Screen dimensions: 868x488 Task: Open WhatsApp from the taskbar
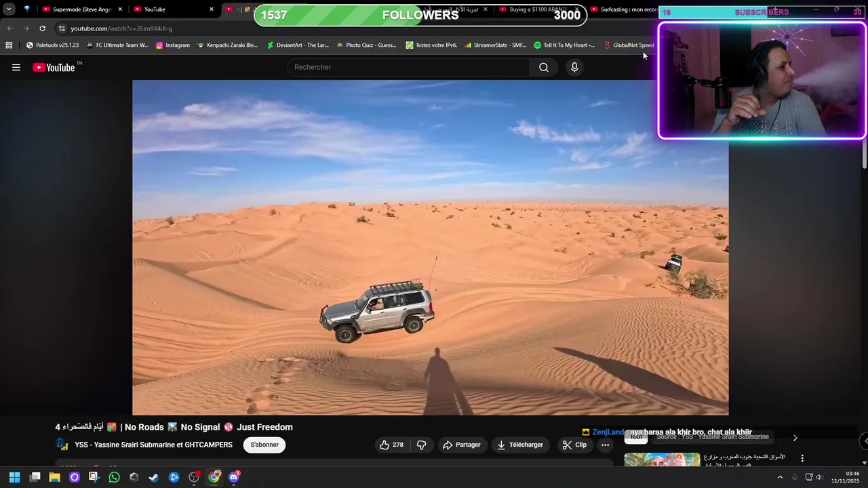click(114, 477)
